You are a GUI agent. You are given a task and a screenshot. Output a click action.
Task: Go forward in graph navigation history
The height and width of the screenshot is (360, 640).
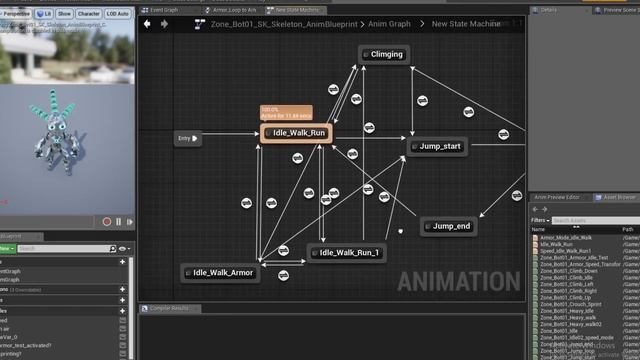tap(164, 24)
